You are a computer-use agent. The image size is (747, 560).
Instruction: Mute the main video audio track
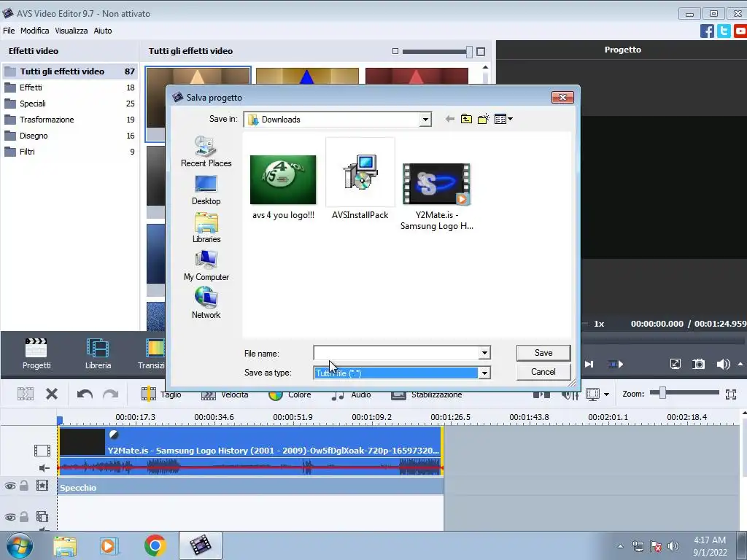click(44, 468)
